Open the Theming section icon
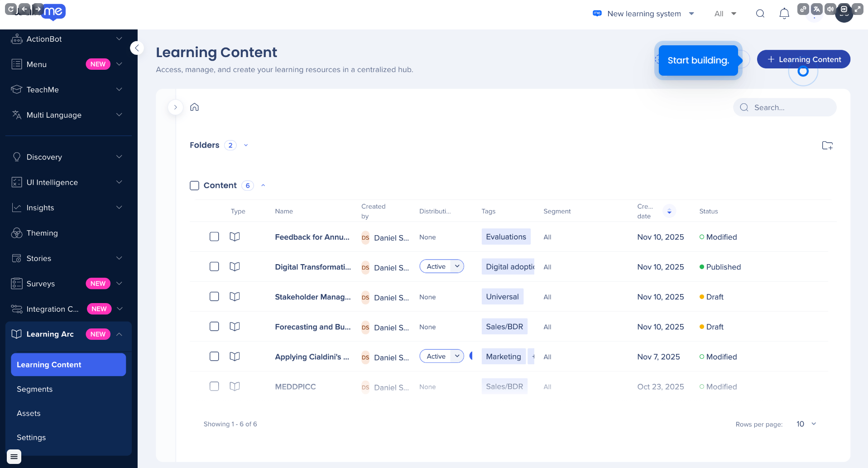868x468 pixels. pos(17,233)
